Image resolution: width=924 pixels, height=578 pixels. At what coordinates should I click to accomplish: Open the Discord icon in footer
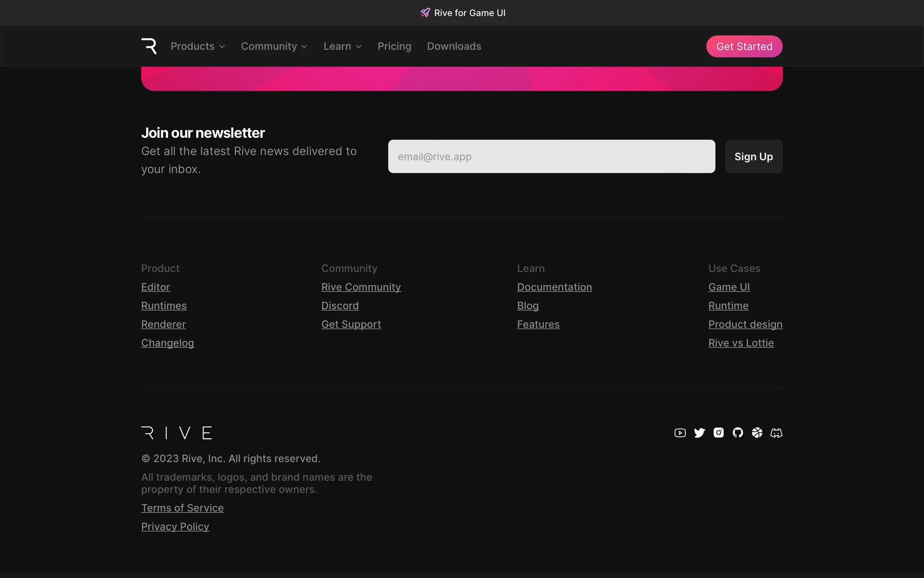coord(776,433)
